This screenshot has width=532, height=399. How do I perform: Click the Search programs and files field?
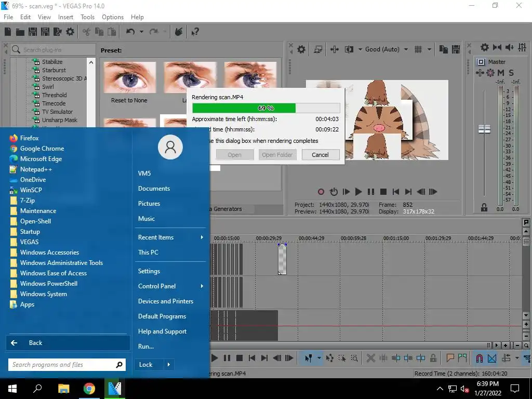[67, 365]
